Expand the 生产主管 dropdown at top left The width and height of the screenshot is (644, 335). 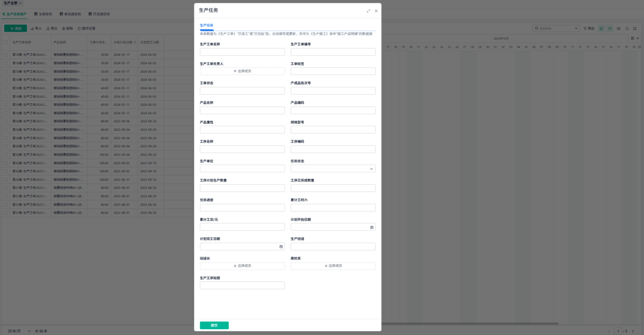click(13, 3)
